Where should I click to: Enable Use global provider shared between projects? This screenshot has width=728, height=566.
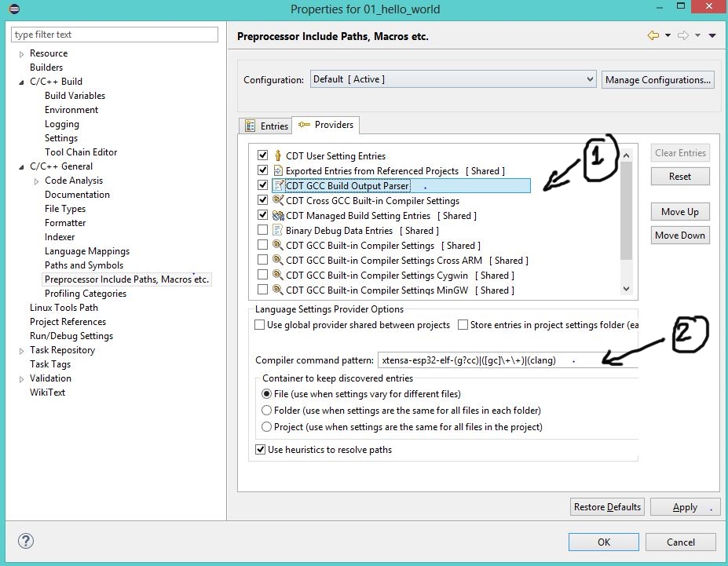(x=260, y=325)
